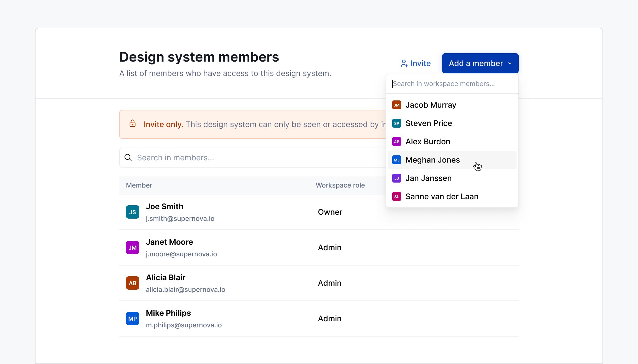
Task: Click Janet Moore's JM avatar
Action: [x=133, y=247]
